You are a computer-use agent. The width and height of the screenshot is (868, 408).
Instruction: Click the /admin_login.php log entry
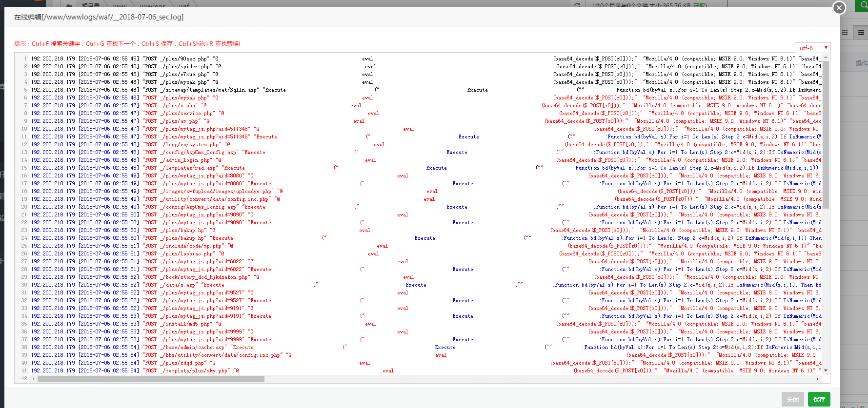[x=426, y=160]
